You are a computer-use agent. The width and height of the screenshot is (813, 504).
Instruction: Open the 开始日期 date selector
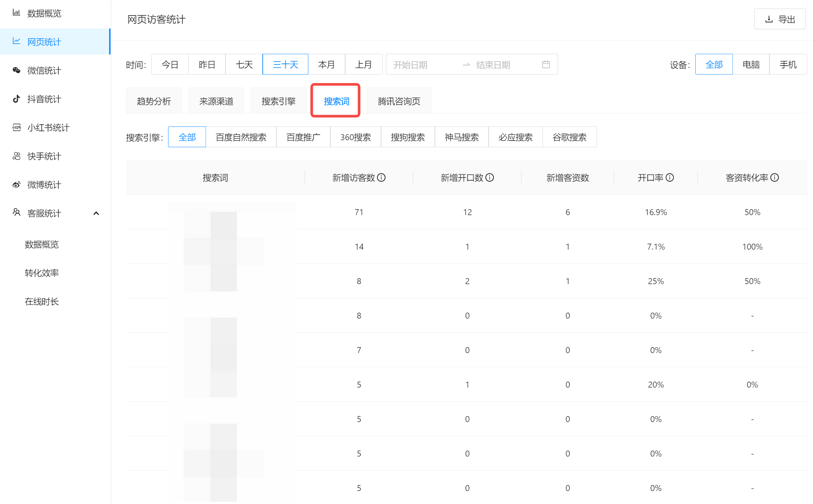(x=410, y=64)
